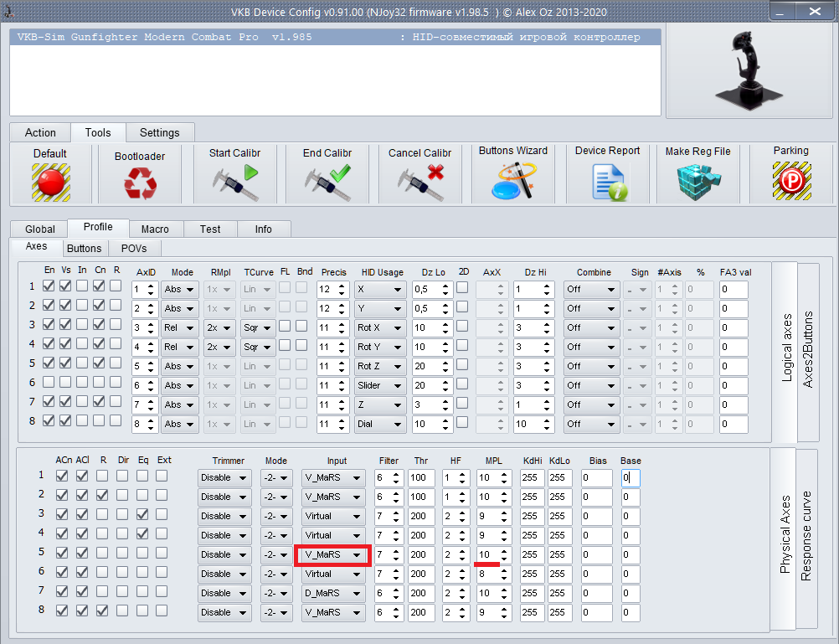Open the Response curve side panel

click(806, 536)
